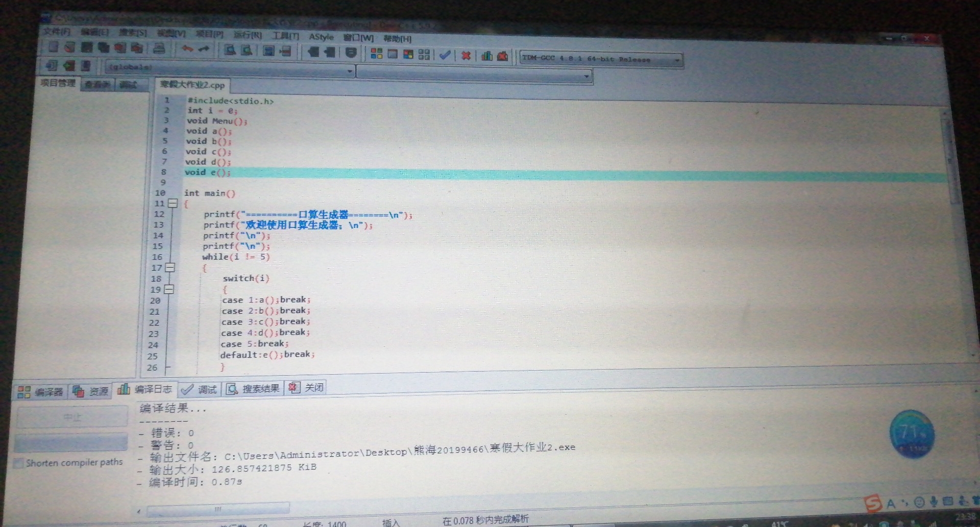The image size is (980, 527).
Task: Click the Open file toolbar icon
Action: 70,47
